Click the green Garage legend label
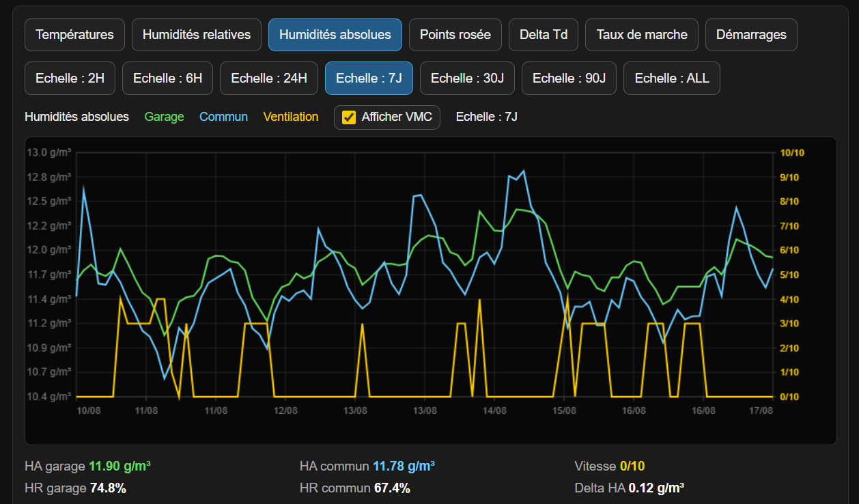This screenshot has height=504, width=859. pos(165,117)
